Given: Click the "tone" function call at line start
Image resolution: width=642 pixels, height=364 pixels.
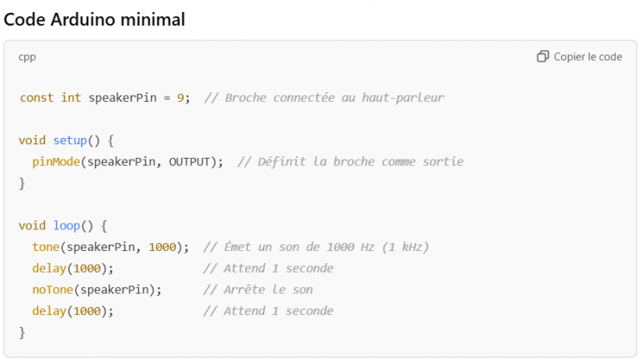Looking at the screenshot, I should tap(46, 247).
